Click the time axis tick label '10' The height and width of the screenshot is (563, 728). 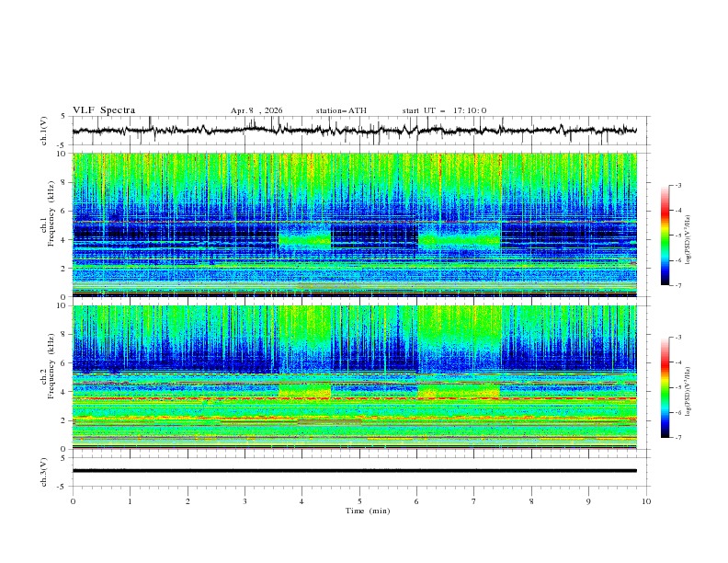[646, 501]
